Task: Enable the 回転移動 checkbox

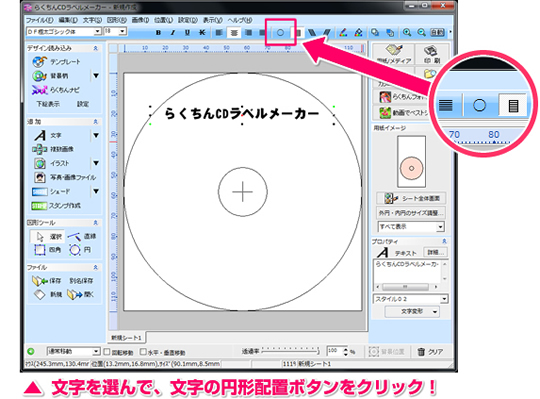Action: [107, 352]
